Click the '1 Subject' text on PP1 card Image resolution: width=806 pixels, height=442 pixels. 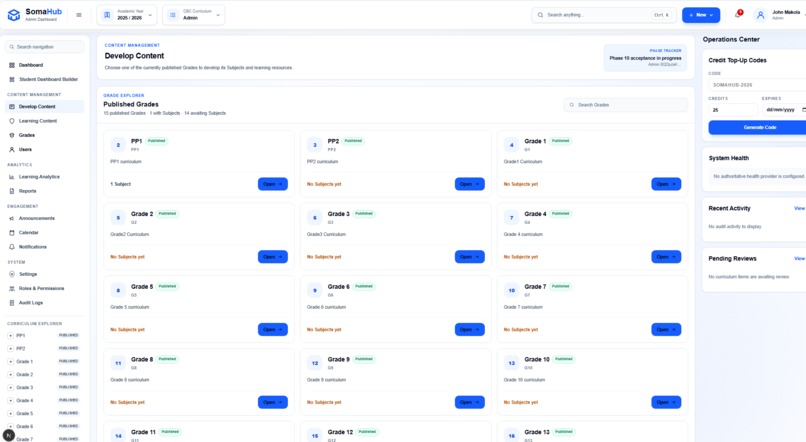click(121, 184)
